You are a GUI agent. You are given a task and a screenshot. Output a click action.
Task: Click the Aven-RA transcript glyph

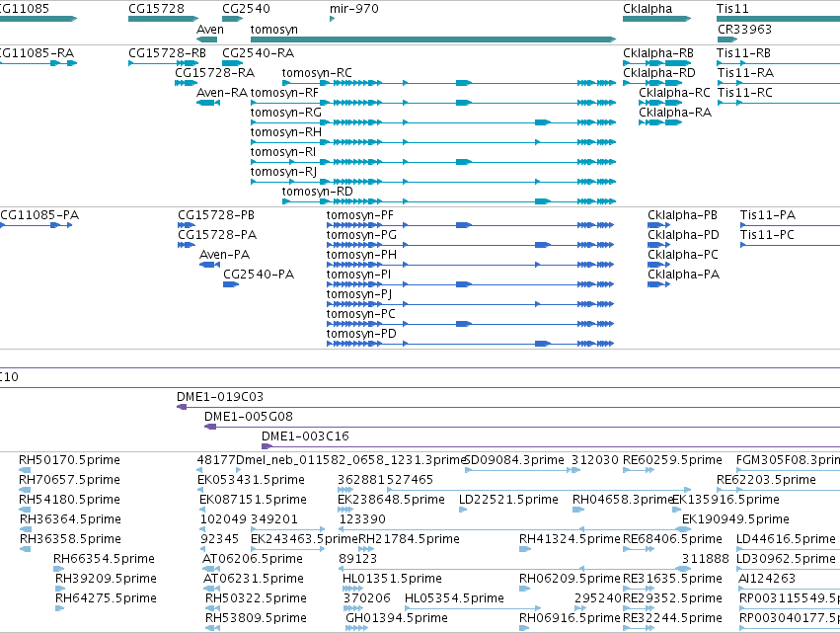(208, 103)
